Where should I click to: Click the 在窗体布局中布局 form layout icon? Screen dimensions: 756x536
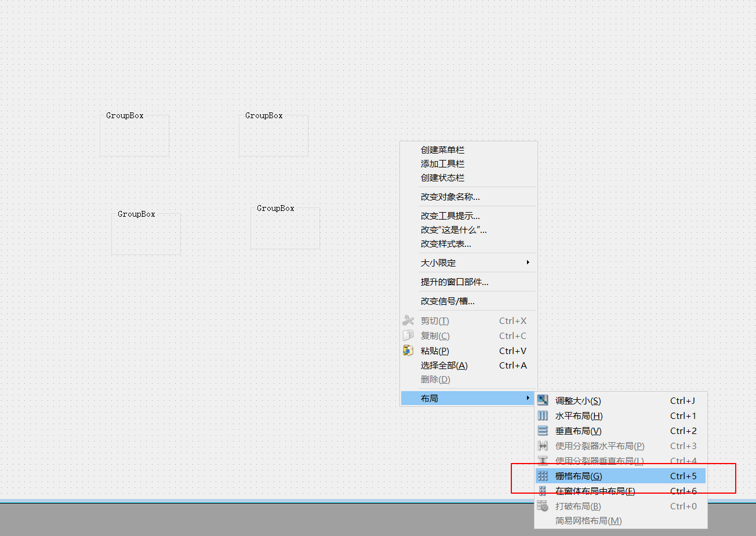543,491
